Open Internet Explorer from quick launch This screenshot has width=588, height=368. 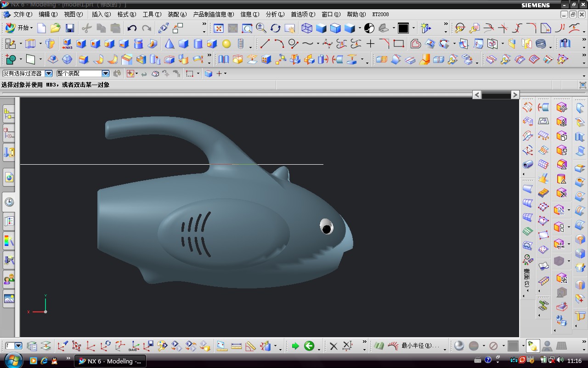(x=44, y=361)
